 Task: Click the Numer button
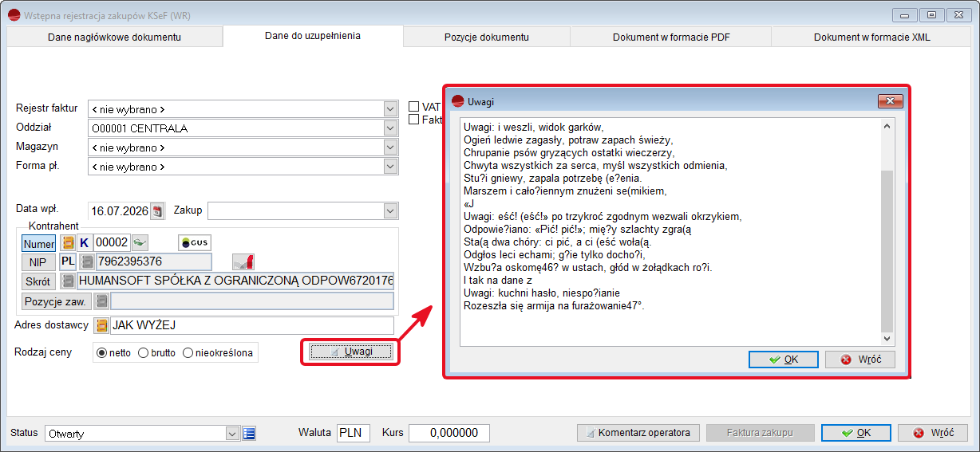(x=39, y=243)
